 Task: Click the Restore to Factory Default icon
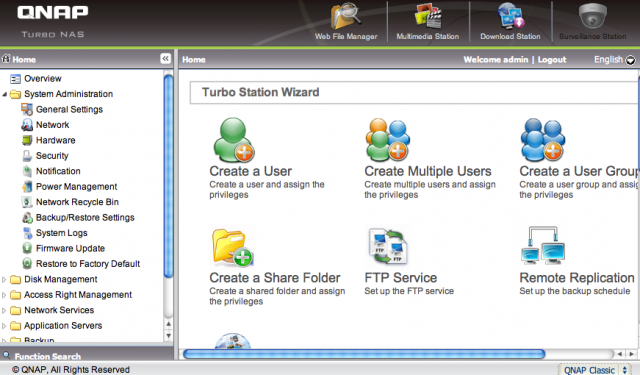(27, 264)
